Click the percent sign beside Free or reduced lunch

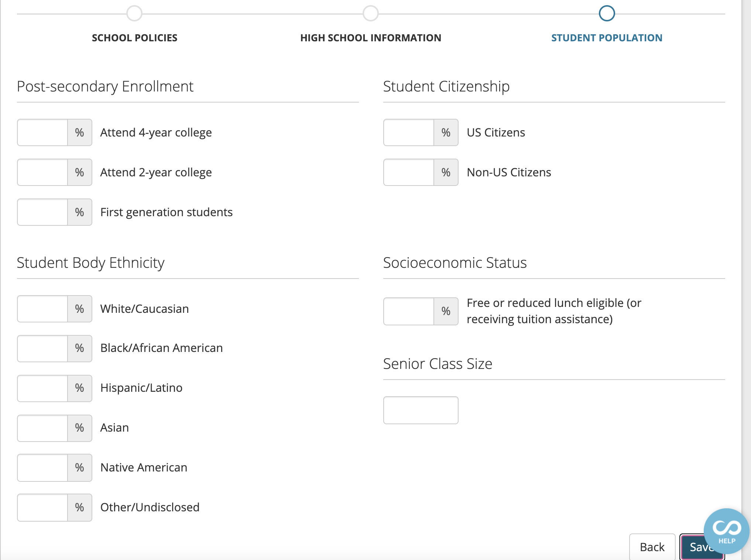[446, 311]
